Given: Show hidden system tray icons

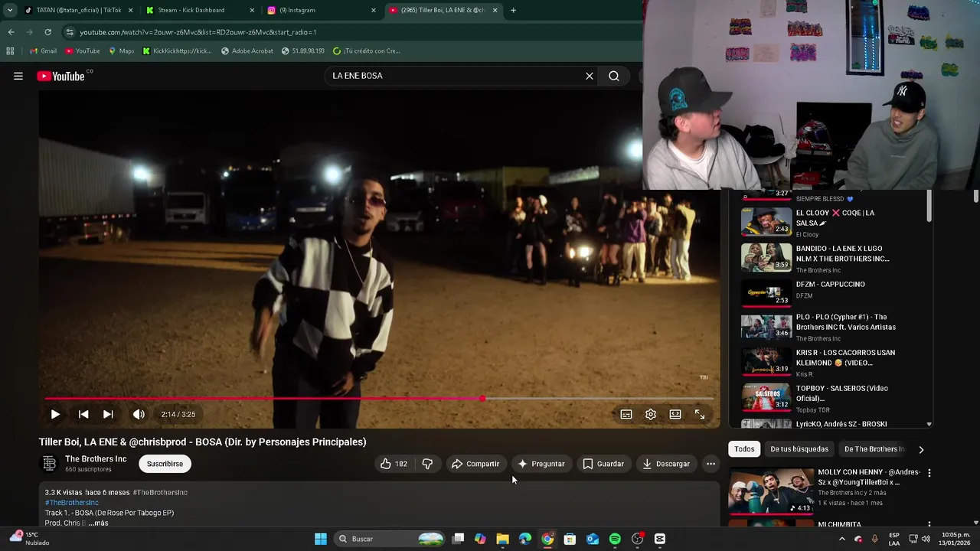Looking at the screenshot, I should [x=841, y=539].
